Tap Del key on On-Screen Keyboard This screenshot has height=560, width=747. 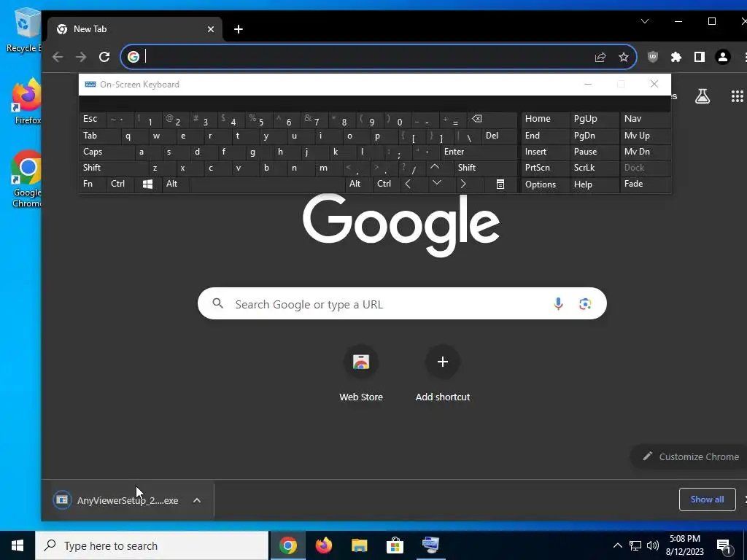[x=498, y=136]
